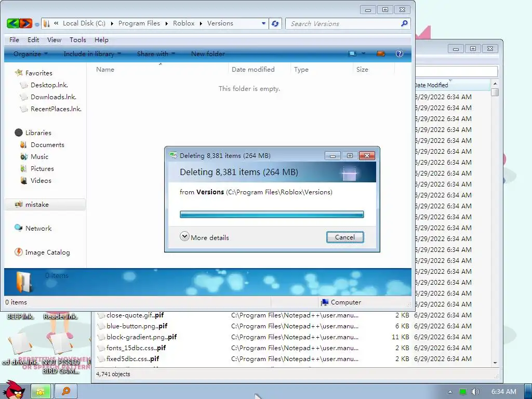Open the green taskbar app button
Viewport: 532px width, 399px height.
(x=41, y=392)
